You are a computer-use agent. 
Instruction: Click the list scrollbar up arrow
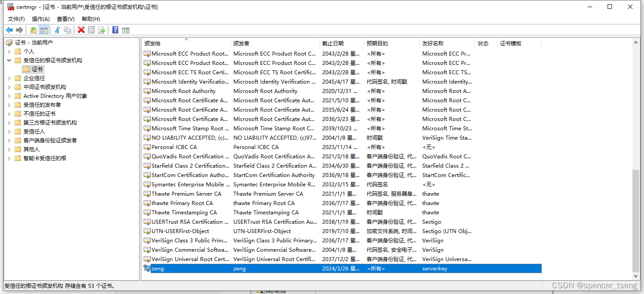tap(636, 42)
